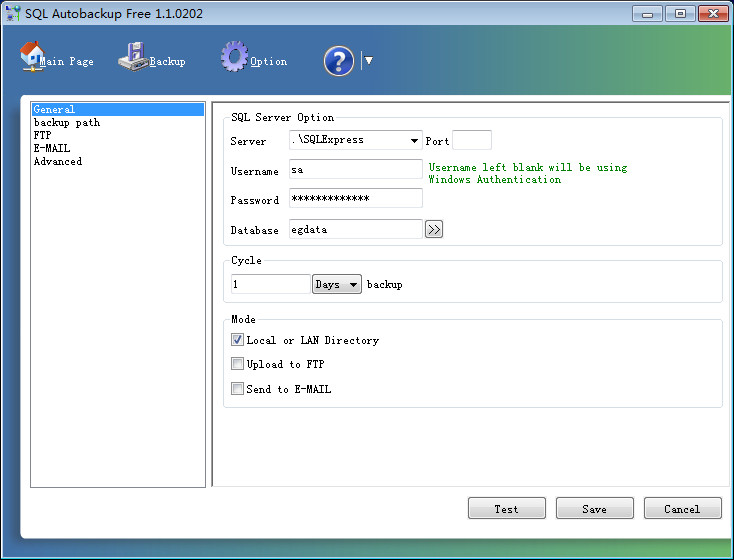This screenshot has width=734, height=560.
Task: Select backup path in the options list
Action: point(118,122)
